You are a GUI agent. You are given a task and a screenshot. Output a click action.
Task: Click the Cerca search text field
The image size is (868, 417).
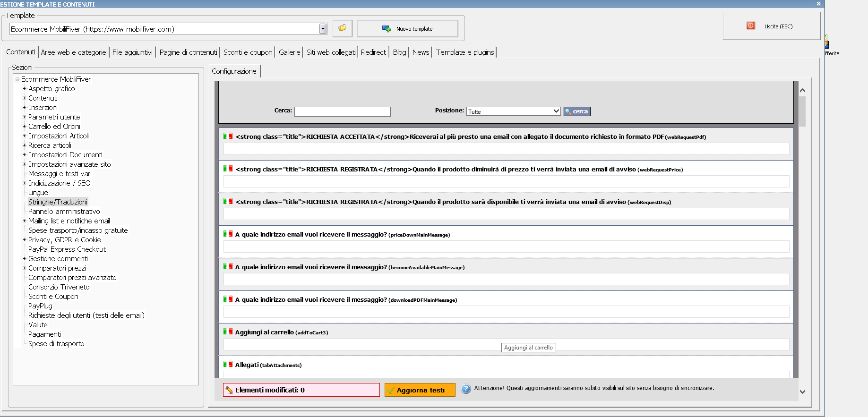(x=343, y=111)
